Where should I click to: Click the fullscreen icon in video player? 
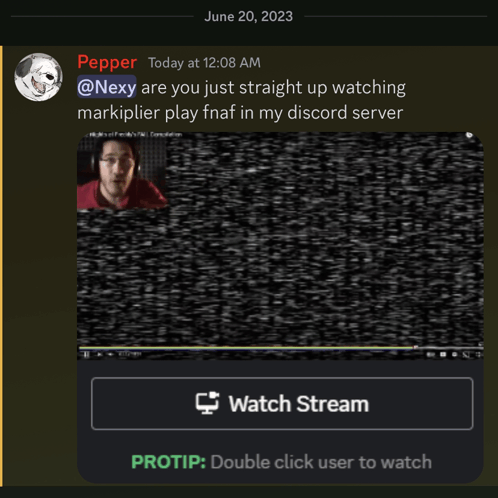pyautogui.click(x=478, y=354)
